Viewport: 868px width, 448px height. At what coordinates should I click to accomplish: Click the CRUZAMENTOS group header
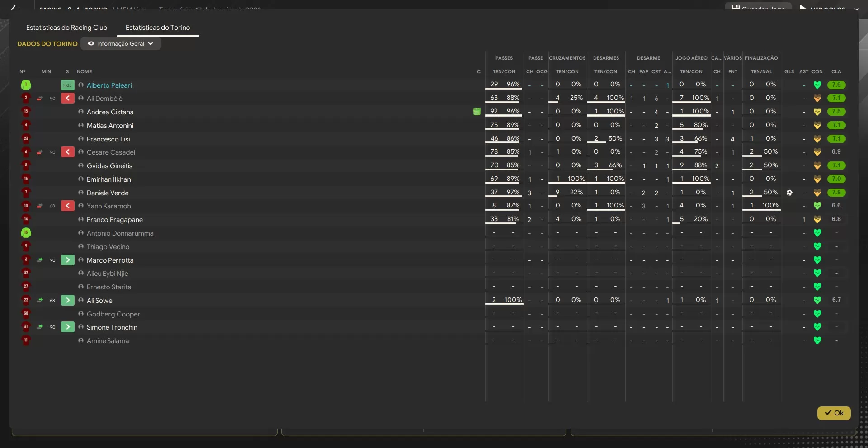tap(567, 58)
